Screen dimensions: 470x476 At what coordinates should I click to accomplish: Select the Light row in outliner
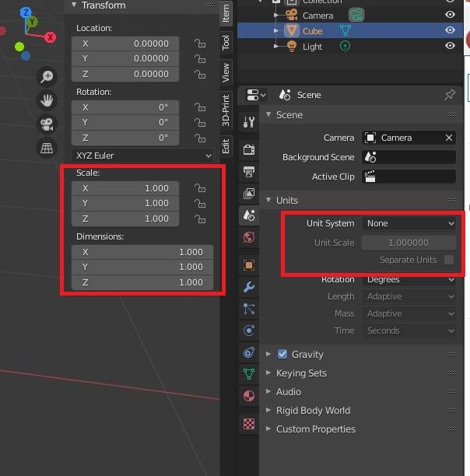350,47
